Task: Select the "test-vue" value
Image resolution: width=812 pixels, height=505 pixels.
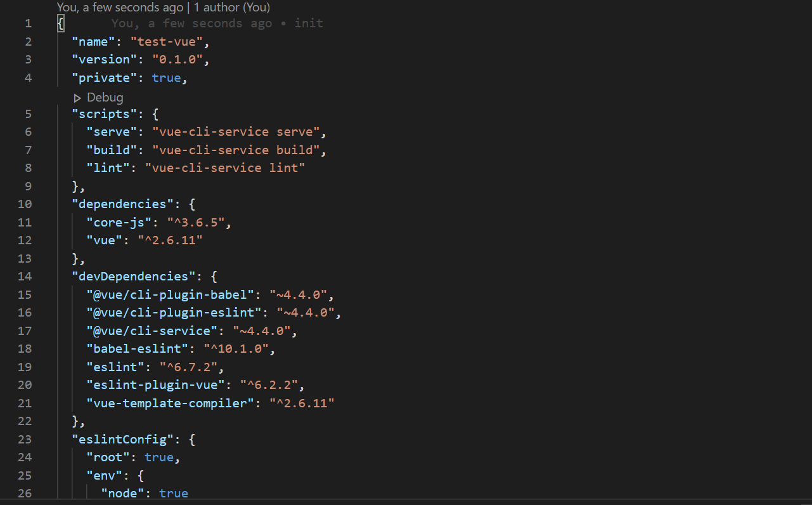Action: [x=167, y=42]
